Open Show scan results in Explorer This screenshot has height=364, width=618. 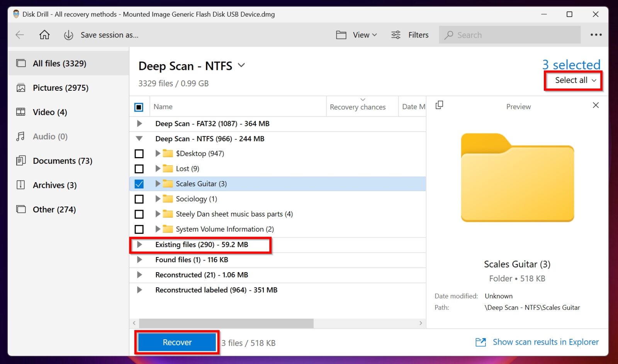click(x=545, y=342)
